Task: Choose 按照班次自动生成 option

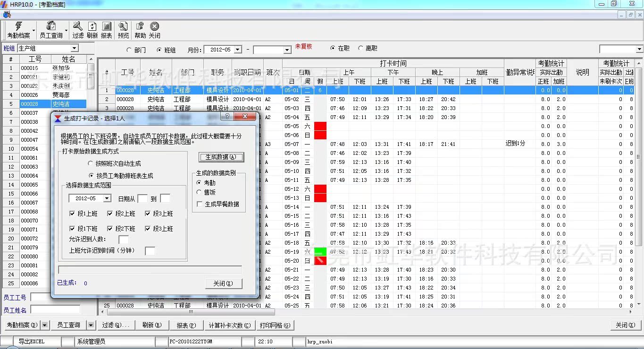Action: 91,163
